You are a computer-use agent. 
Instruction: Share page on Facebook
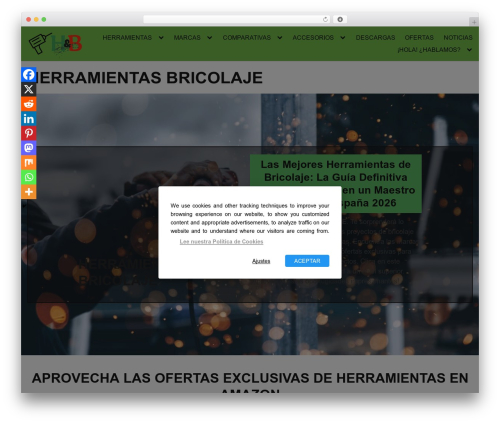pos(29,74)
